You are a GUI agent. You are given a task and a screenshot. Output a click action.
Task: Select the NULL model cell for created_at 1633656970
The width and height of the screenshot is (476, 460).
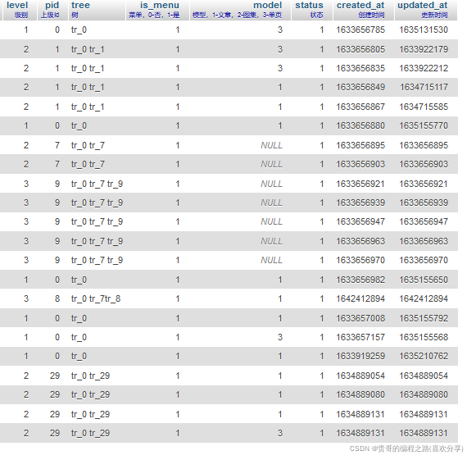point(271,261)
